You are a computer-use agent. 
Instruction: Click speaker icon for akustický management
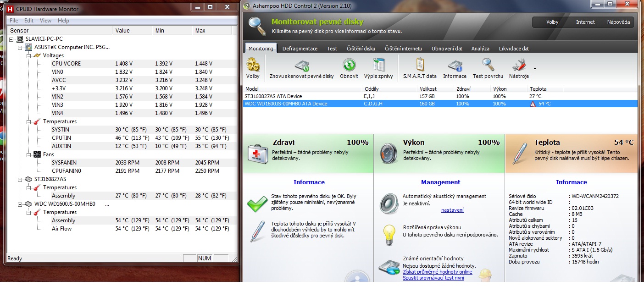[x=389, y=203]
